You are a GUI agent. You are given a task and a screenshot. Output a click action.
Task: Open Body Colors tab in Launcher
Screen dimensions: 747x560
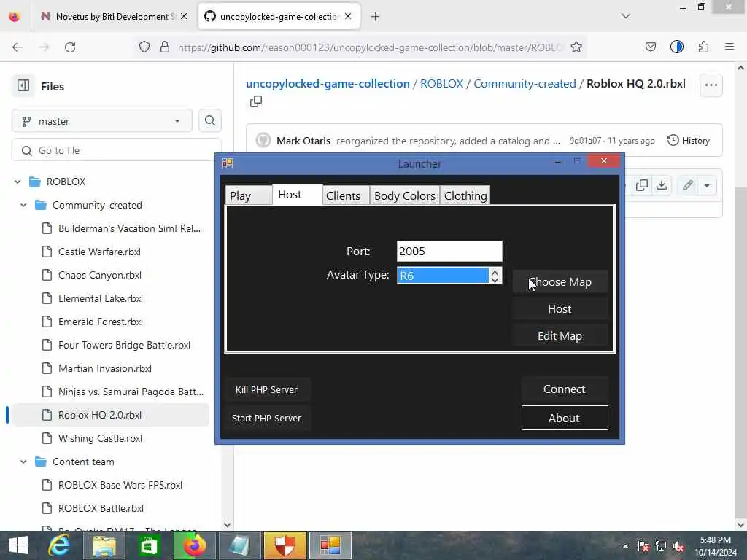point(404,195)
